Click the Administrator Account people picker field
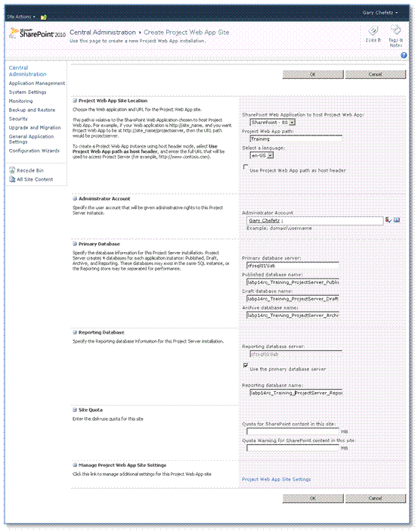The width and height of the screenshot is (418, 532). click(315, 221)
